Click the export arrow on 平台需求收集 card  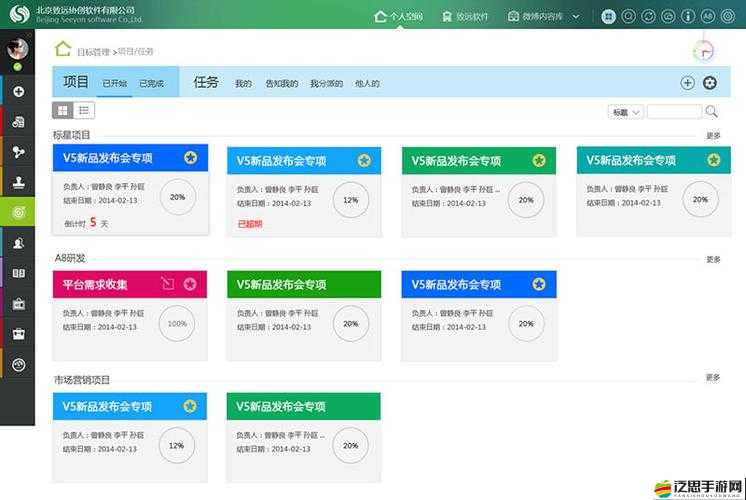pos(167,284)
